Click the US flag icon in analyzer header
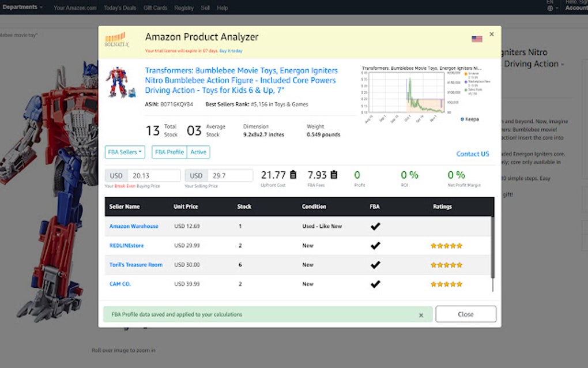This screenshot has width=588, height=368. [x=476, y=38]
